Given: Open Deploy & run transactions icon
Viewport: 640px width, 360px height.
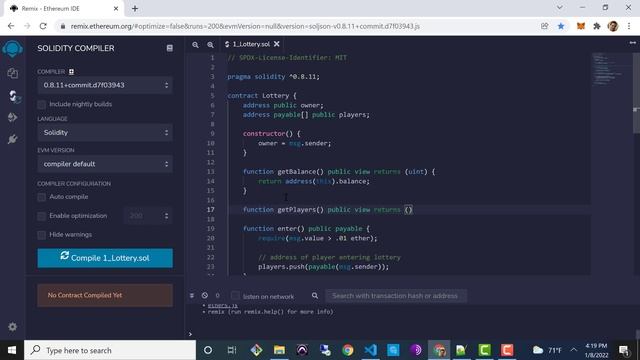Looking at the screenshot, I should 13,118.
